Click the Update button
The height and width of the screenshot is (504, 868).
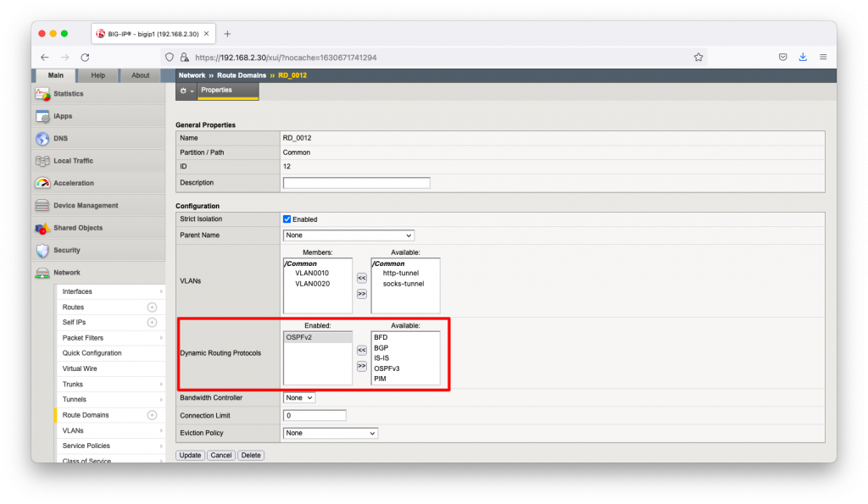point(191,456)
